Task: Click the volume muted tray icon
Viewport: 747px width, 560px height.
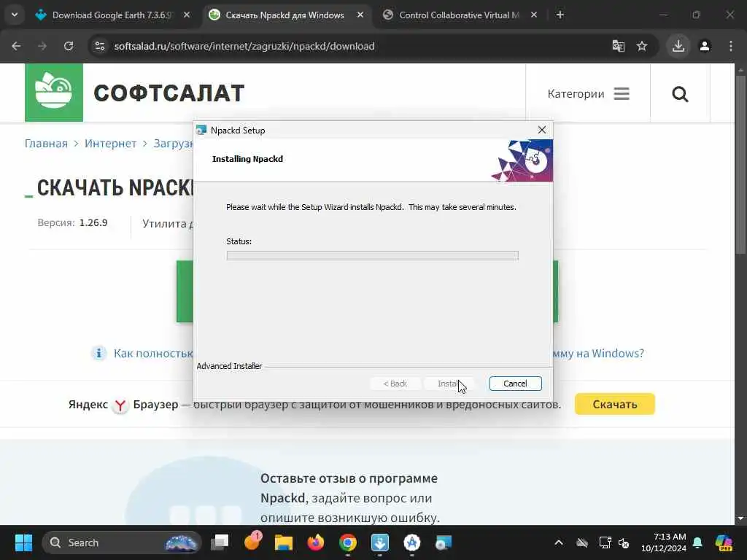Action: click(624, 542)
